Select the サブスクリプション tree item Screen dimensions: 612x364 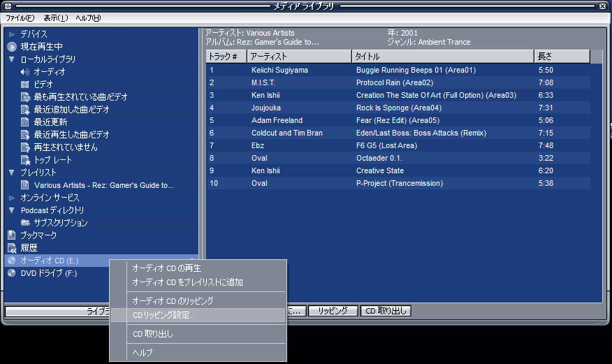click(x=61, y=223)
